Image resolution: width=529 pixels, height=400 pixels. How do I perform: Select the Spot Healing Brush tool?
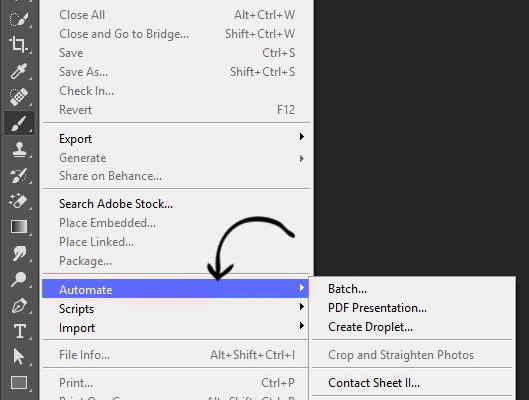click(19, 97)
